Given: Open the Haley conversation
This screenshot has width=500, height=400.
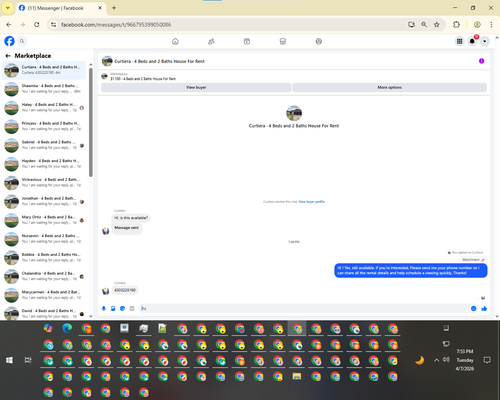Looking at the screenshot, I should pos(44,107).
